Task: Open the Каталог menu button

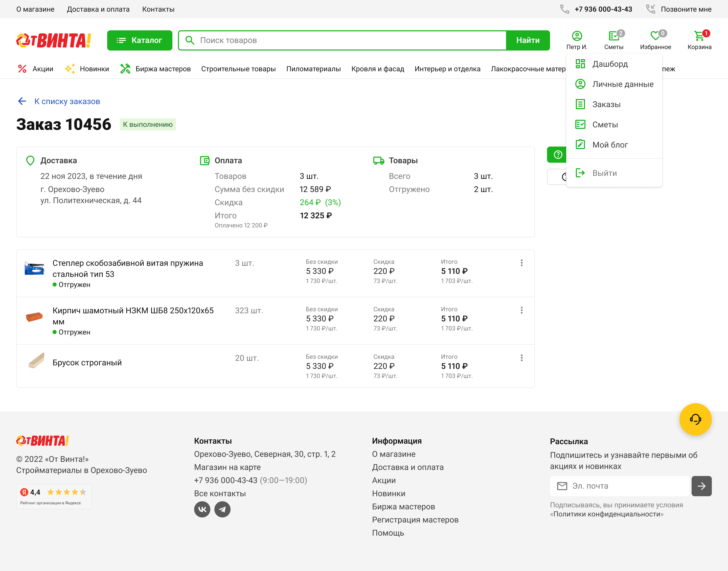Action: coord(140,40)
